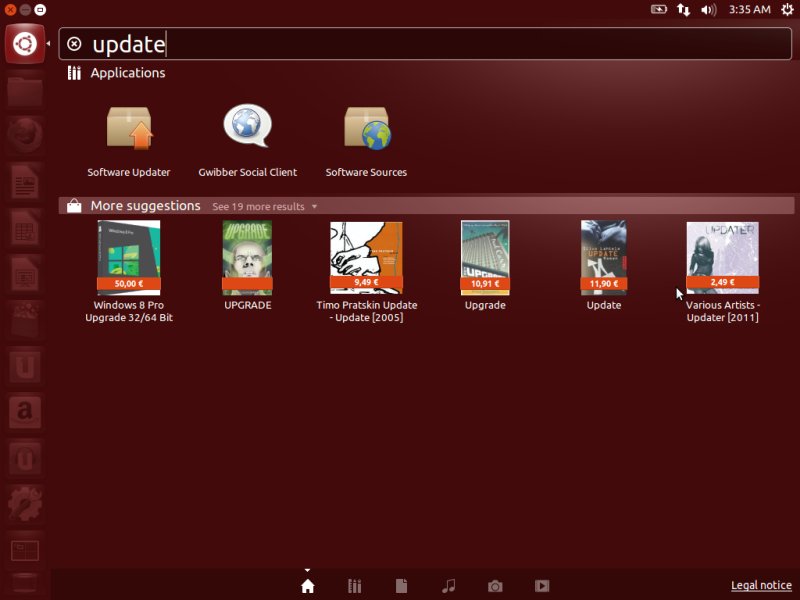Switch to the Applications lens
This screenshot has width=800, height=600.
(355, 586)
